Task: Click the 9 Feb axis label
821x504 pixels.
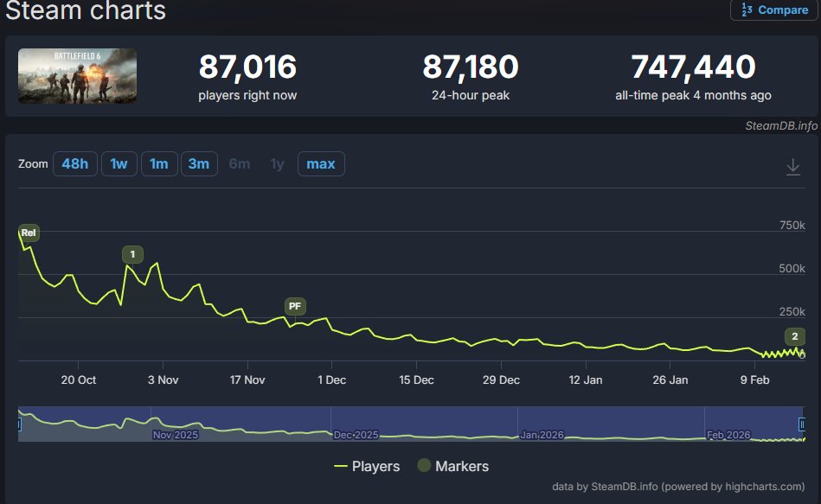Action: point(754,380)
